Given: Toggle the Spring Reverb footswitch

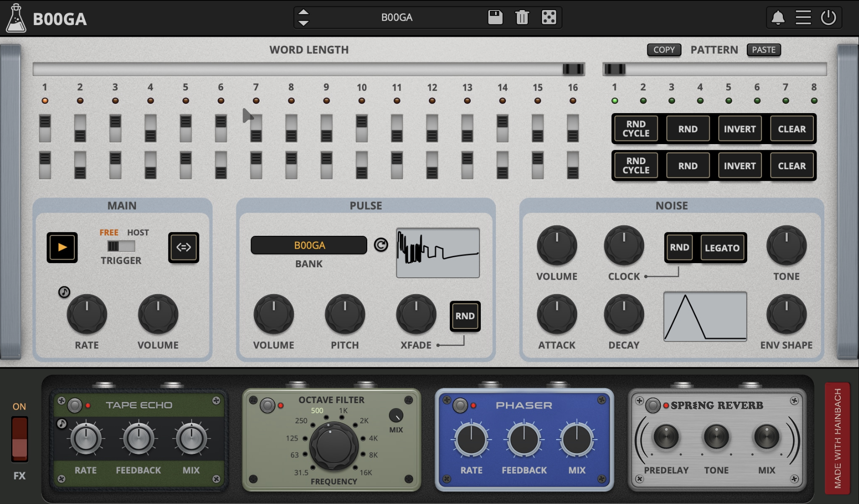Looking at the screenshot, I should pos(653,405).
